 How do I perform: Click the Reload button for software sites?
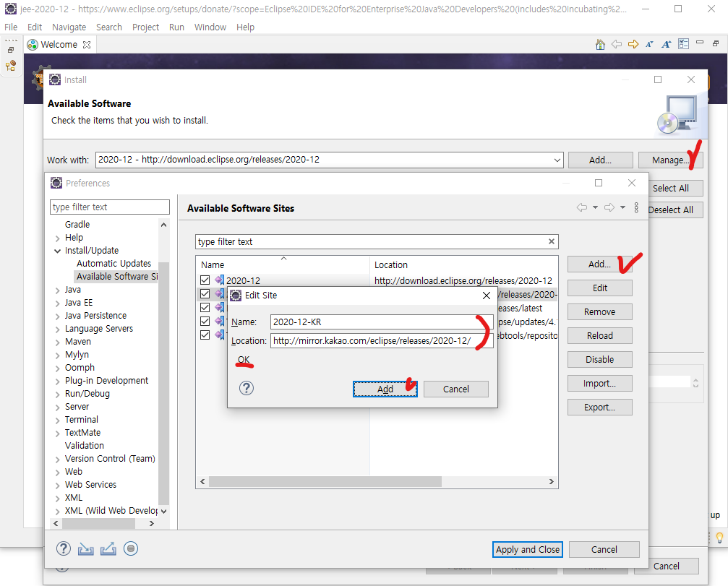599,335
